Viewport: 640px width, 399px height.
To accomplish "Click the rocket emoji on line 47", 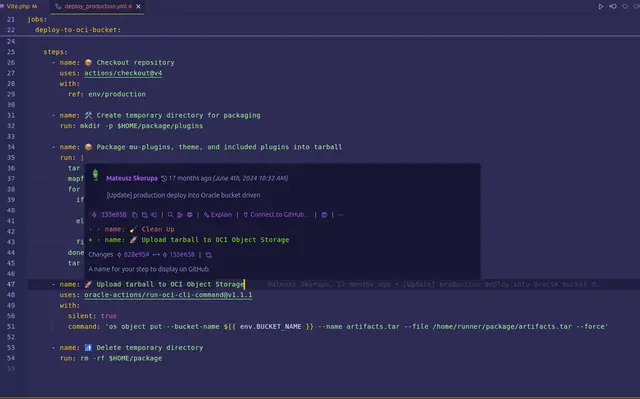I will (88, 284).
